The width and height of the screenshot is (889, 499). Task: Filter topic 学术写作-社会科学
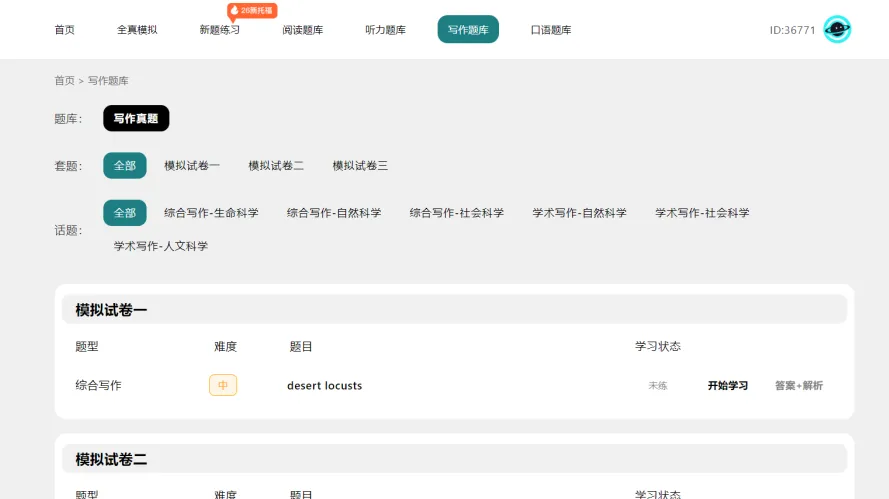tap(702, 213)
